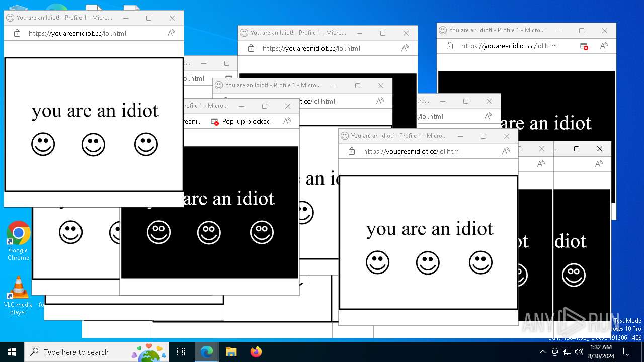This screenshot has height=362, width=644.
Task: Maximize the top-left Edge window
Action: [149, 18]
